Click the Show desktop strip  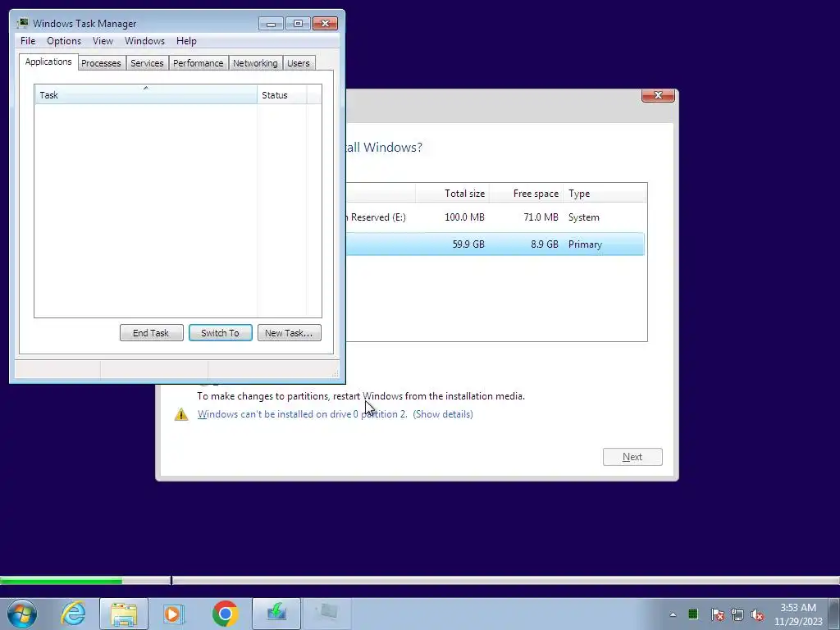click(x=834, y=614)
